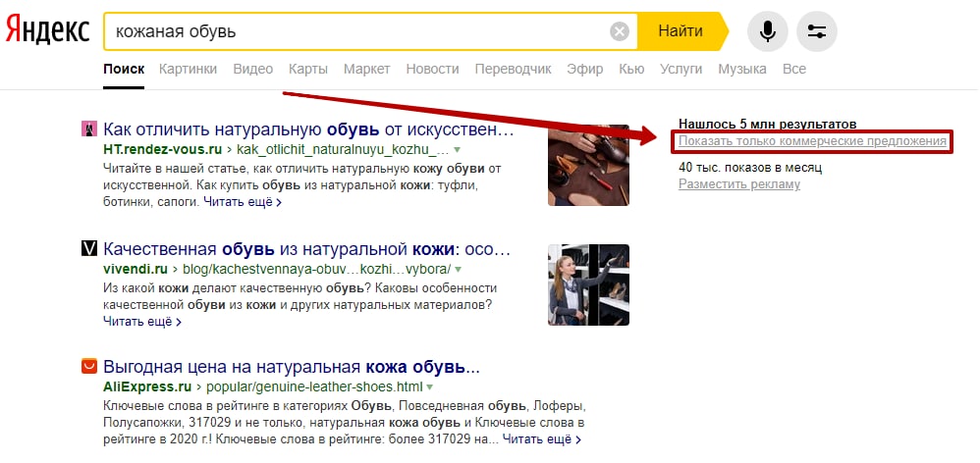Expand Читать ещё under rendez-vous snippet
Image resolution: width=980 pixels, height=463 pixels.
pyautogui.click(x=242, y=202)
